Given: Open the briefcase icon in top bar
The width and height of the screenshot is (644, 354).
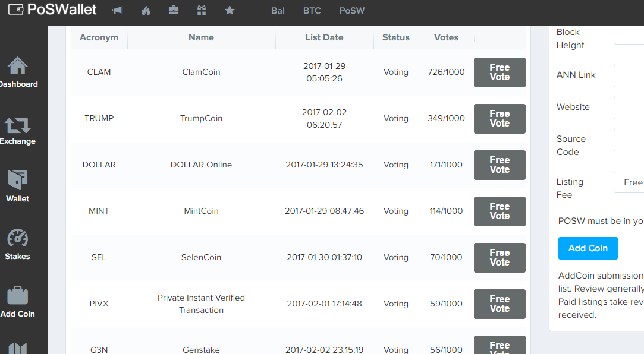Looking at the screenshot, I should click(174, 10).
